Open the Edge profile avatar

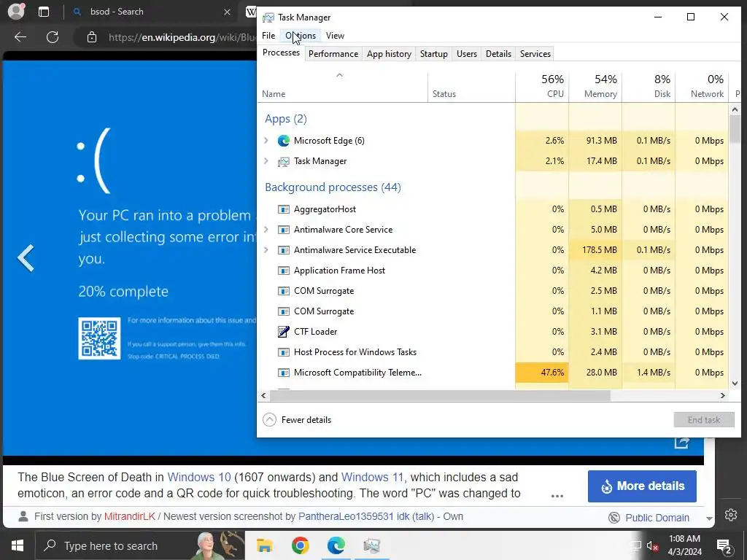[x=16, y=11]
